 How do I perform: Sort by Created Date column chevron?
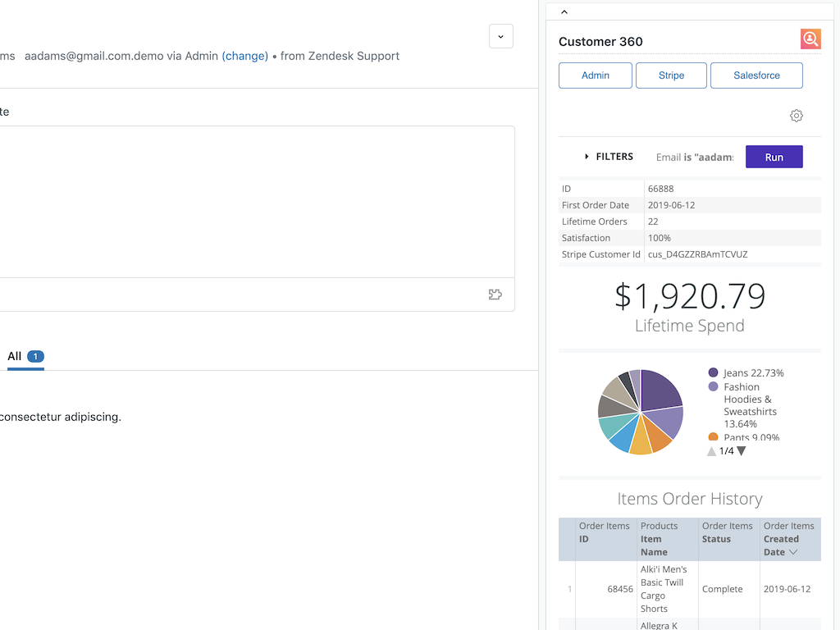793,552
